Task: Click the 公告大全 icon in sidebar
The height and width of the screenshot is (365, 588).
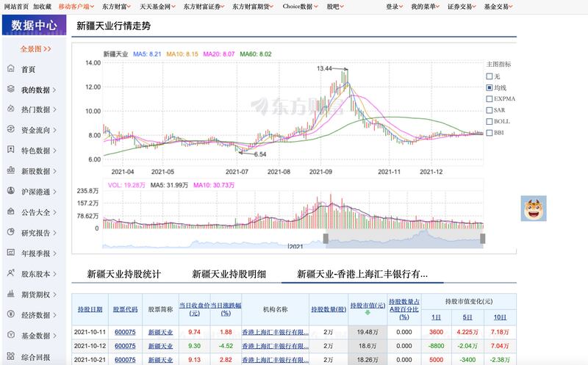Action: (x=11, y=212)
